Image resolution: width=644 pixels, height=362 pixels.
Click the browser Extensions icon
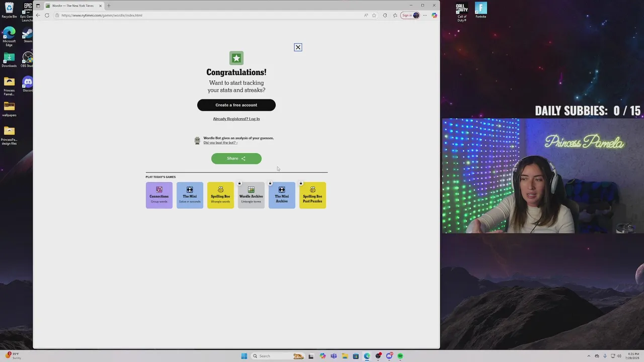pyautogui.click(x=385, y=15)
